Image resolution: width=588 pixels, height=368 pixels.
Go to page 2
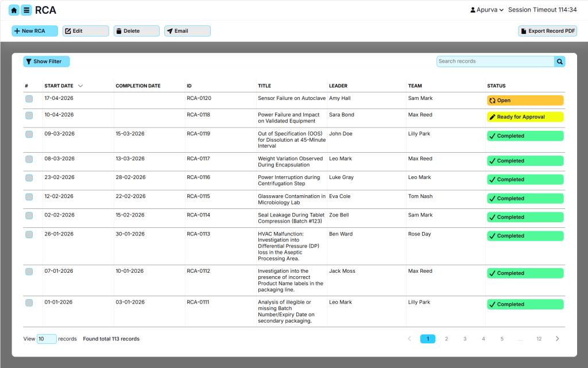pyautogui.click(x=446, y=339)
